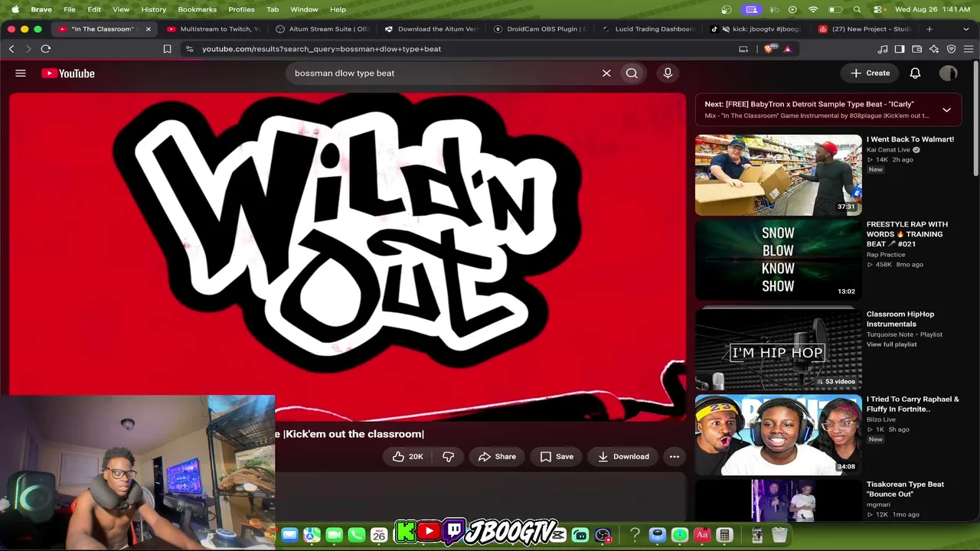The height and width of the screenshot is (551, 980).
Task: Open the Create dropdown
Action: point(871,73)
